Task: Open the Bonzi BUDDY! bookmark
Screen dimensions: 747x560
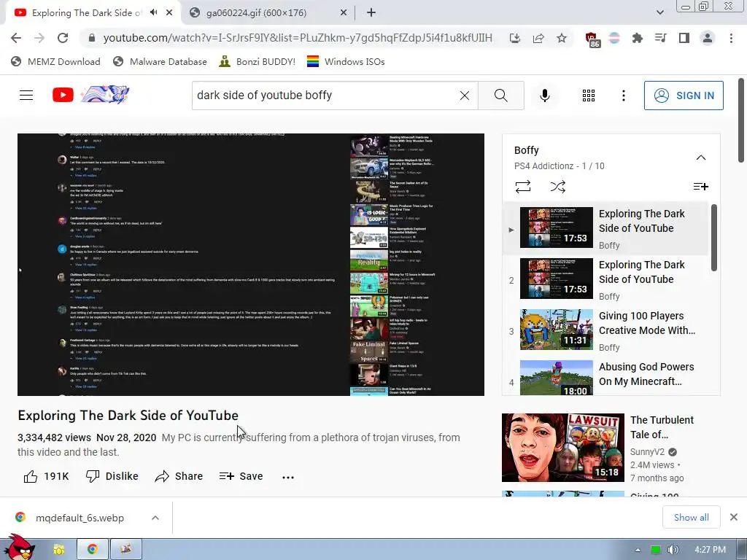Action: [x=257, y=61]
